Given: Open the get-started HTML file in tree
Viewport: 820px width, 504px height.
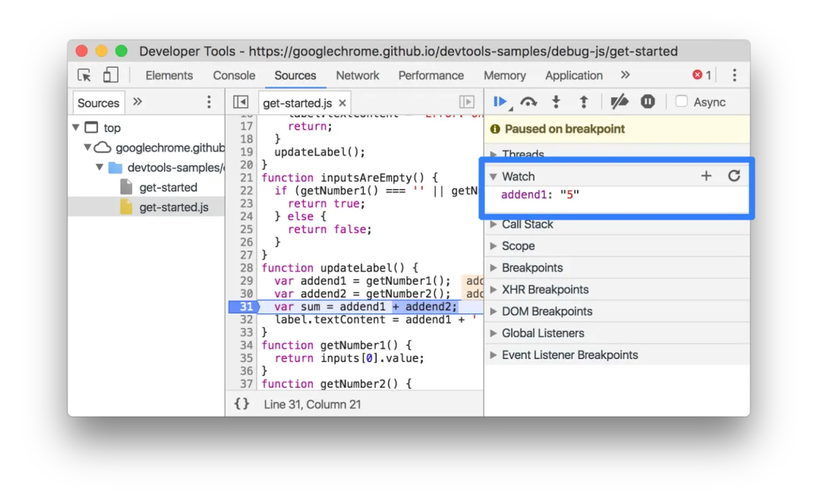Looking at the screenshot, I should [167, 187].
